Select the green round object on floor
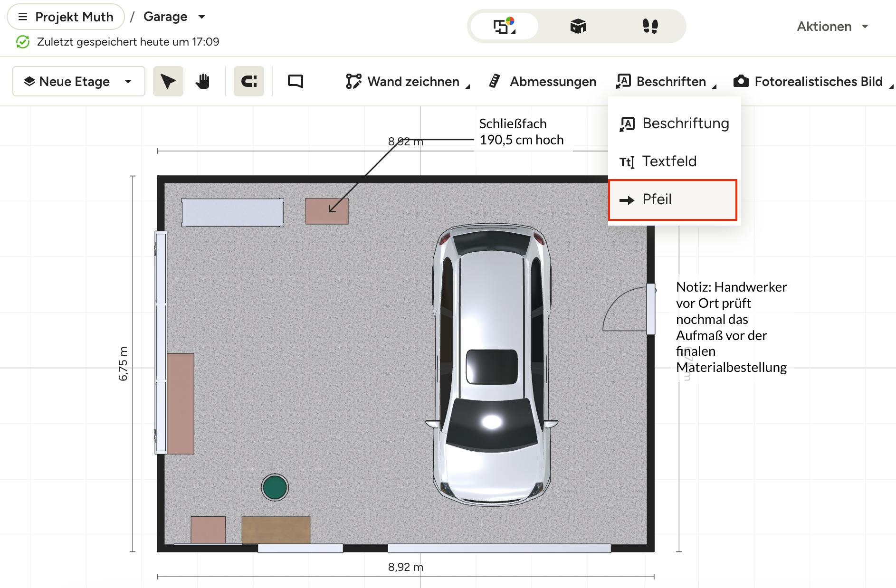Image resolution: width=896 pixels, height=588 pixels. click(275, 487)
